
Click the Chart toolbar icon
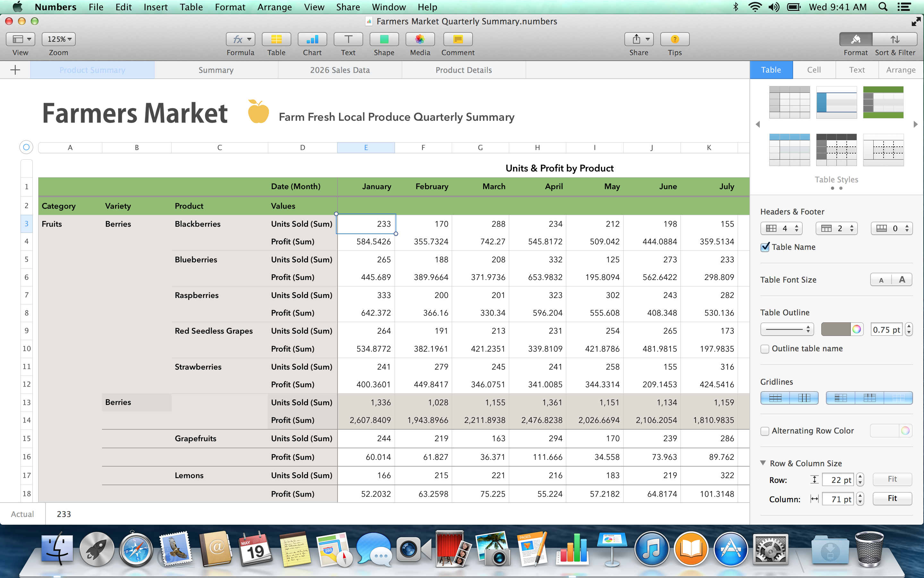click(x=312, y=39)
